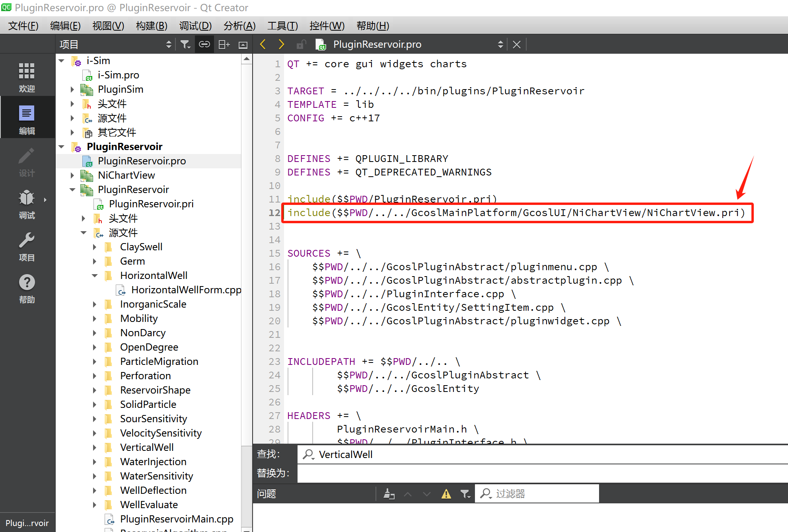Collapse the HorizontalWell folder
Image resolution: width=788 pixels, height=532 pixels.
(x=95, y=275)
